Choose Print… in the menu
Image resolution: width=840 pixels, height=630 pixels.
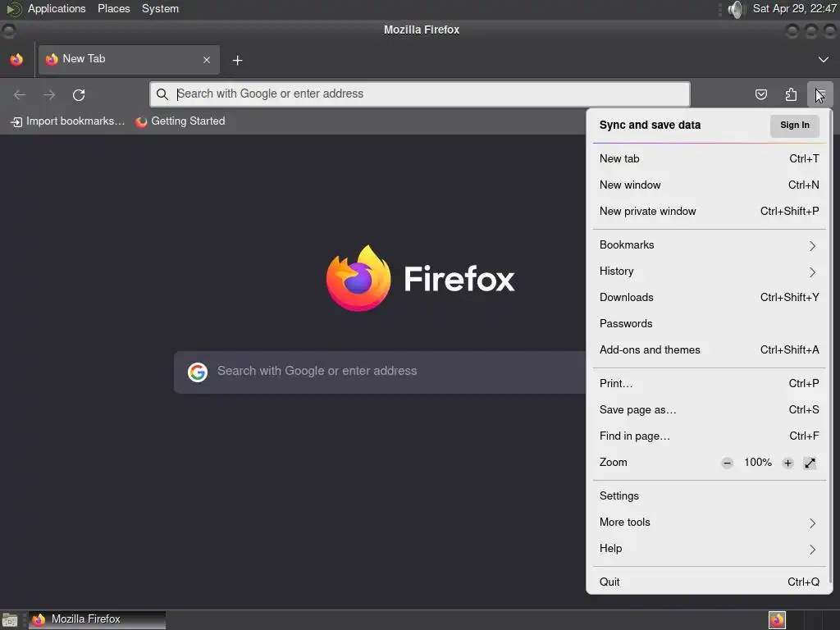click(709, 384)
